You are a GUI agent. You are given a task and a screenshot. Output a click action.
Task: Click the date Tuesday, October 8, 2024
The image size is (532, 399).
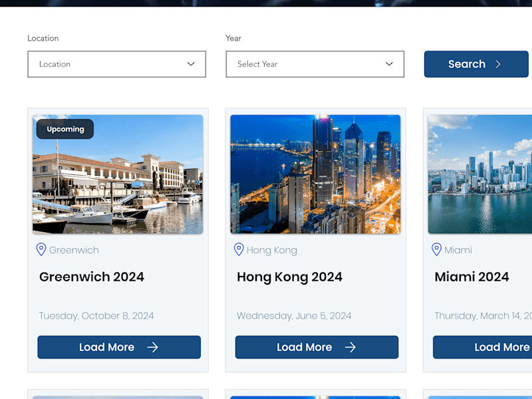click(96, 316)
